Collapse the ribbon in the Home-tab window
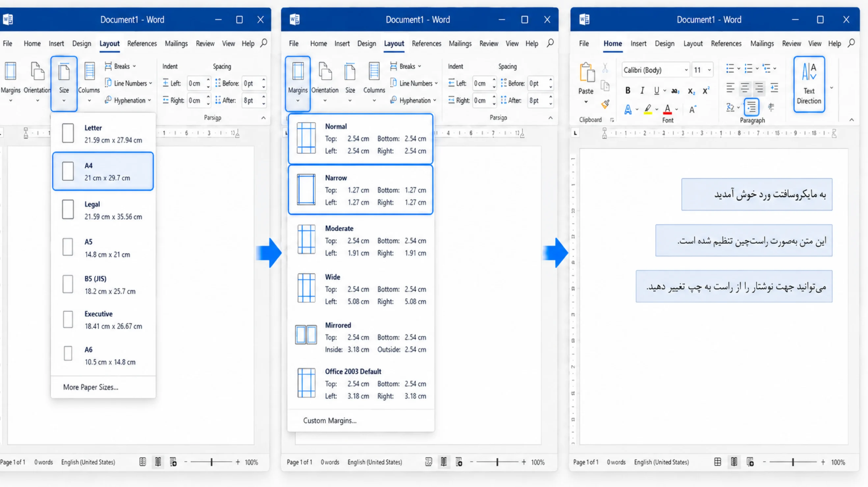Screen dimensions: 868x487 tap(852, 120)
